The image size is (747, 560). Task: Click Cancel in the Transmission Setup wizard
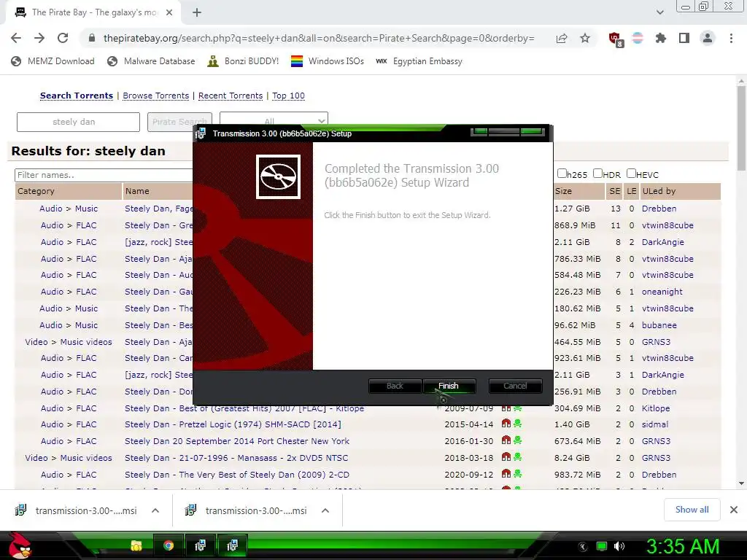[515, 386]
